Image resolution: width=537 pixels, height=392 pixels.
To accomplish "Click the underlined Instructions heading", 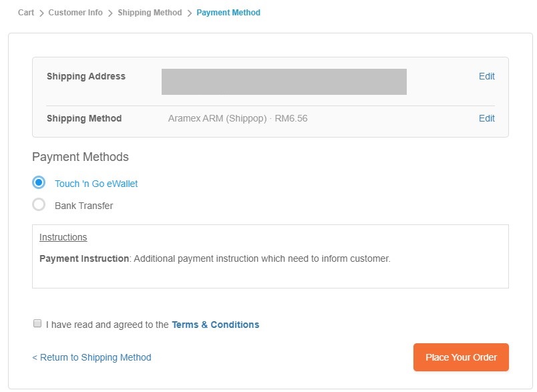I will coord(63,237).
